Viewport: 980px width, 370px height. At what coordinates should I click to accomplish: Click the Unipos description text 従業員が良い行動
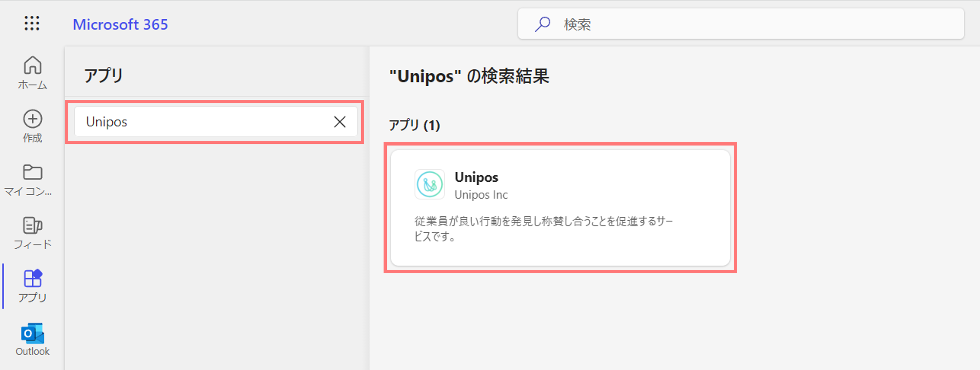[543, 228]
